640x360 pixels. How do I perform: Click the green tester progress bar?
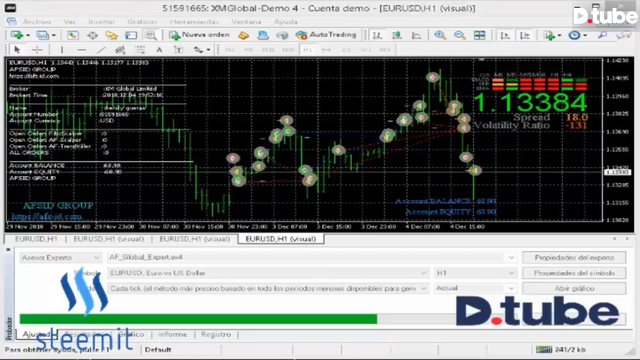(198, 319)
